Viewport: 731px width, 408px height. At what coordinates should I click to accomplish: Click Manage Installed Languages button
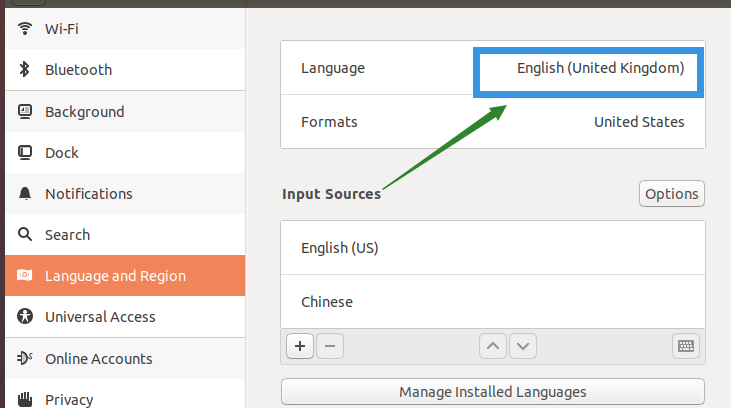pyautogui.click(x=493, y=392)
